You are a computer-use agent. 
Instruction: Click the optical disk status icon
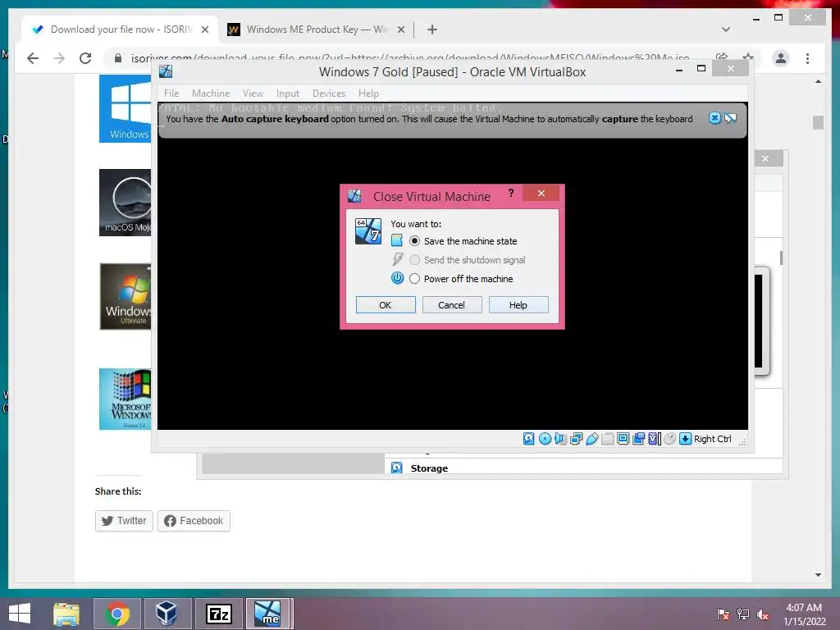545,439
